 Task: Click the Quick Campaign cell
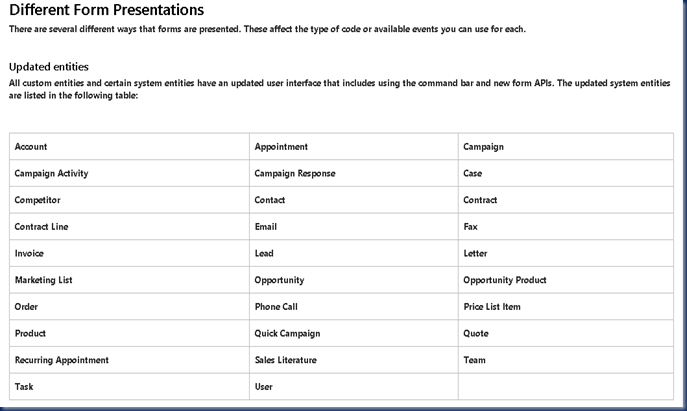[288, 333]
